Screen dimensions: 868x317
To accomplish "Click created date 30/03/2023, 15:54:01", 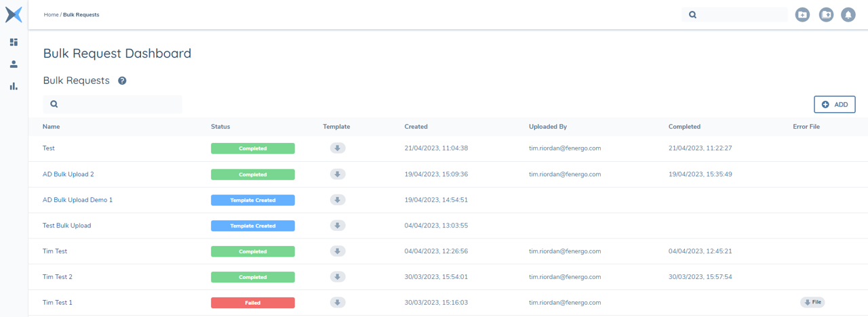I will [436, 277].
